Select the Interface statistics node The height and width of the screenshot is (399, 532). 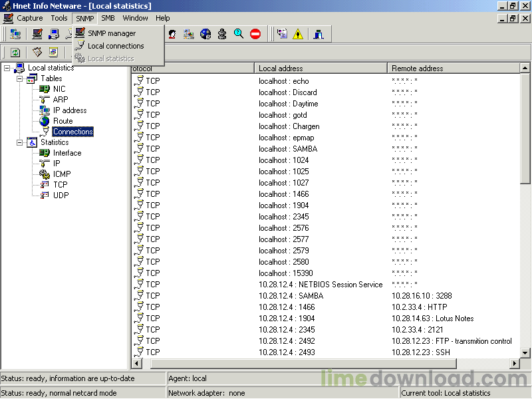point(67,153)
